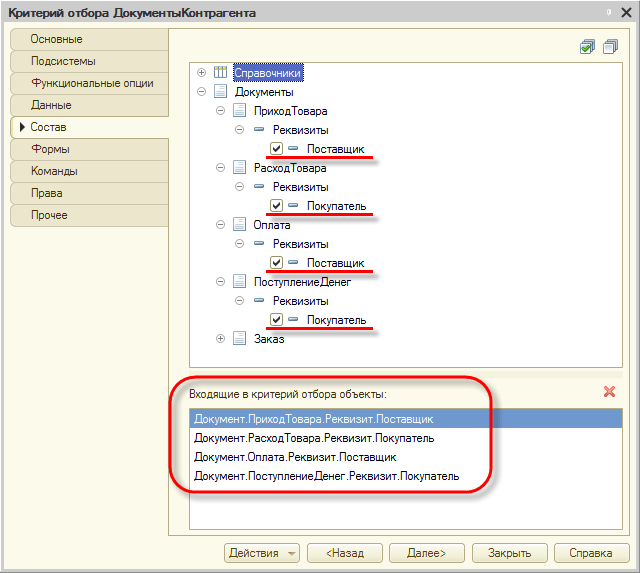Click attribute icon beside Реквизиты under Оплата
Viewport: 640px width, 573px height.
[259, 243]
